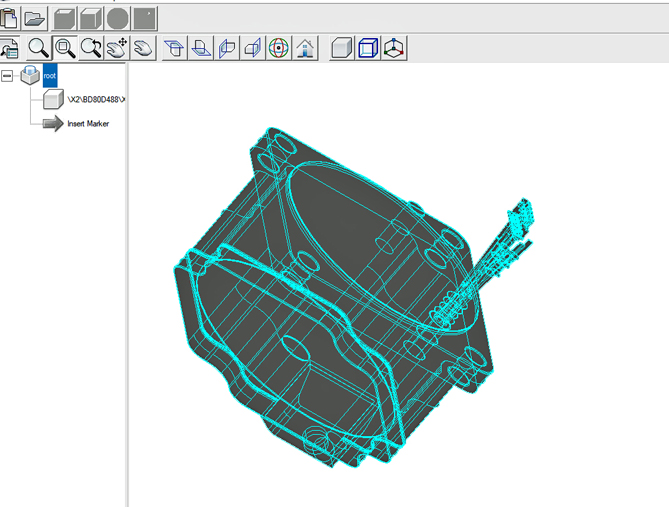Select the root node in tree
This screenshot has height=507, width=669.
click(50, 76)
